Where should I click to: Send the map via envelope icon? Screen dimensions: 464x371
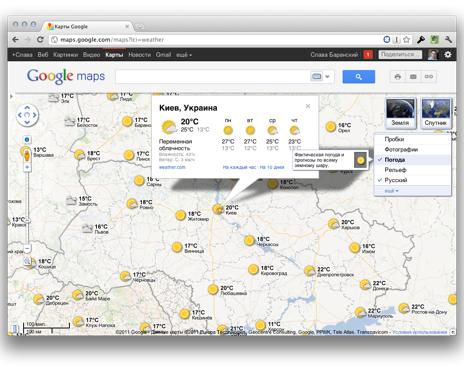click(x=413, y=77)
